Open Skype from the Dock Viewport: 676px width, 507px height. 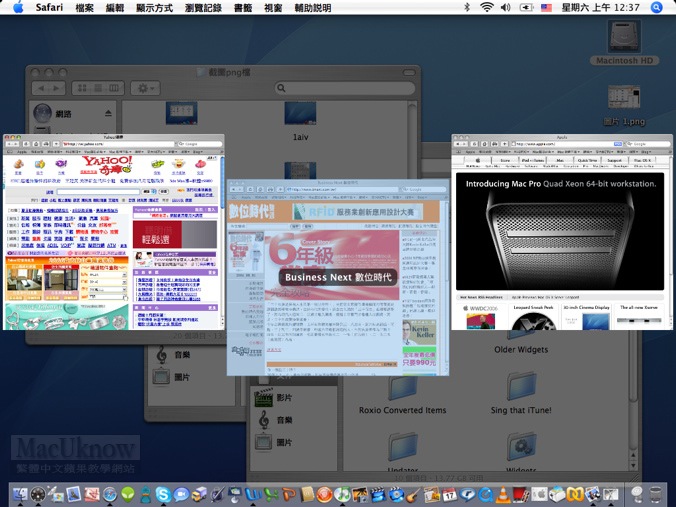point(163,494)
